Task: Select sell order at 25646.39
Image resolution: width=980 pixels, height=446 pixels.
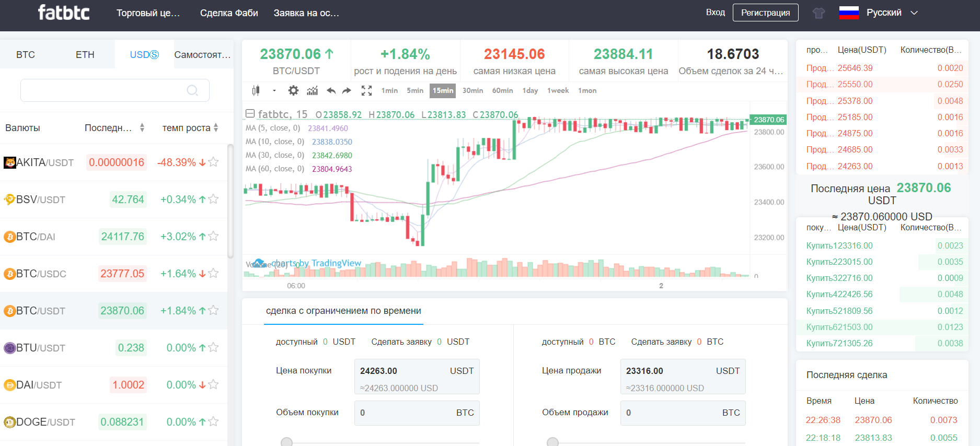Action: click(x=882, y=68)
